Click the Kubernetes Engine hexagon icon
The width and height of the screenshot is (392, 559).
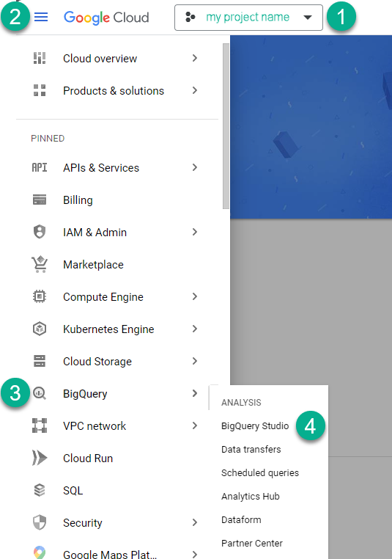coord(40,329)
